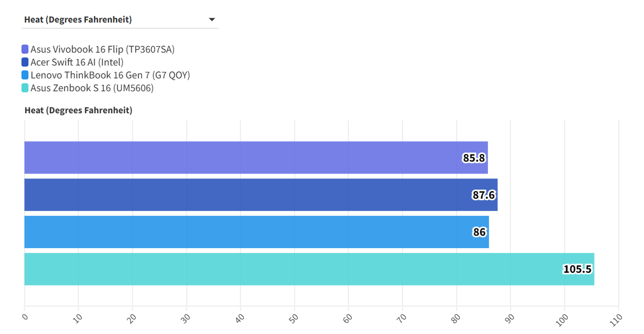Click the chart title above the bars
Image resolution: width=644 pixels, height=334 pixels.
78,111
